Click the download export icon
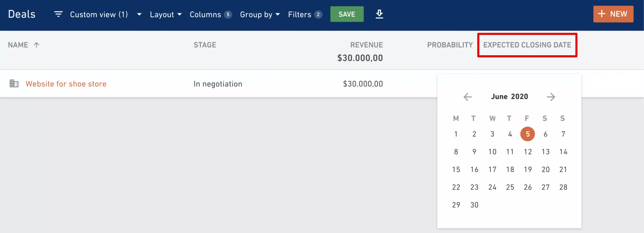Image resolution: width=644 pixels, height=233 pixels. 379,14
